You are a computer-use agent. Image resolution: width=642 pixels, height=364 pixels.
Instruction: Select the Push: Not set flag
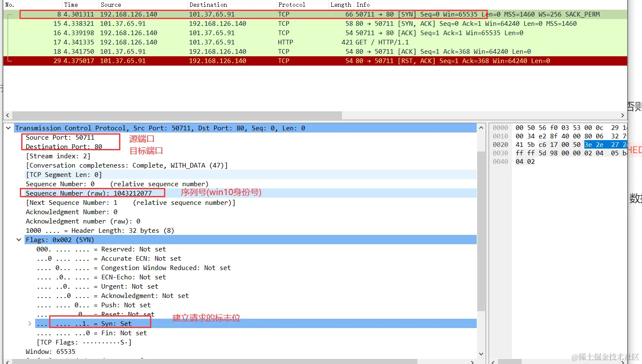coord(94,305)
